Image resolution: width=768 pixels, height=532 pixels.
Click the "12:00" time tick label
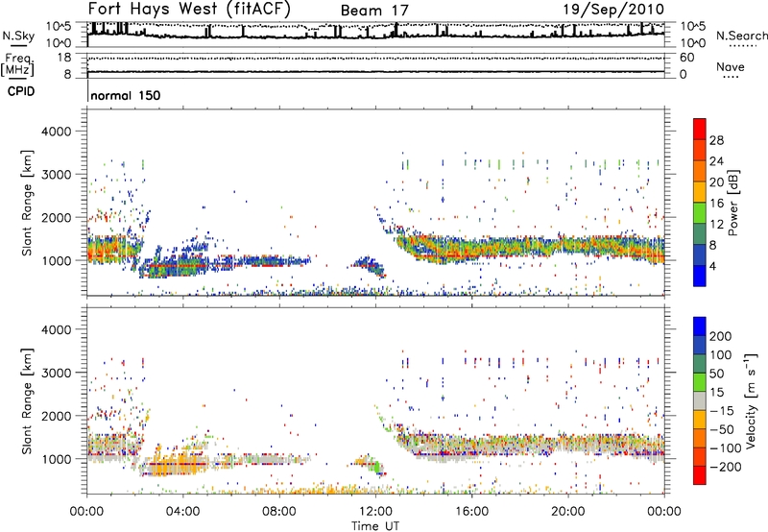pyautogui.click(x=375, y=512)
